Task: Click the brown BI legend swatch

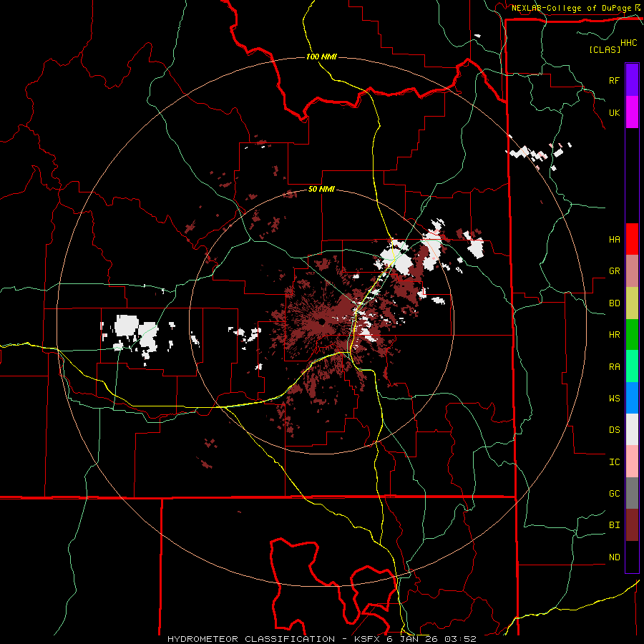Action: [632, 525]
